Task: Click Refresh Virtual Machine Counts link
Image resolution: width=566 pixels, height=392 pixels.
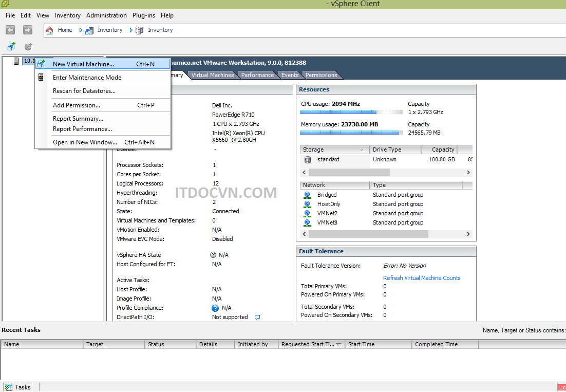Action: click(x=422, y=278)
